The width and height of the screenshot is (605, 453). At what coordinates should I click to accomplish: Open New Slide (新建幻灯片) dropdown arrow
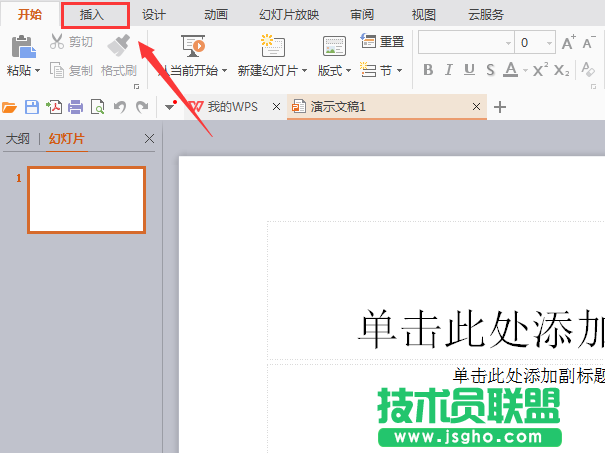(x=304, y=71)
